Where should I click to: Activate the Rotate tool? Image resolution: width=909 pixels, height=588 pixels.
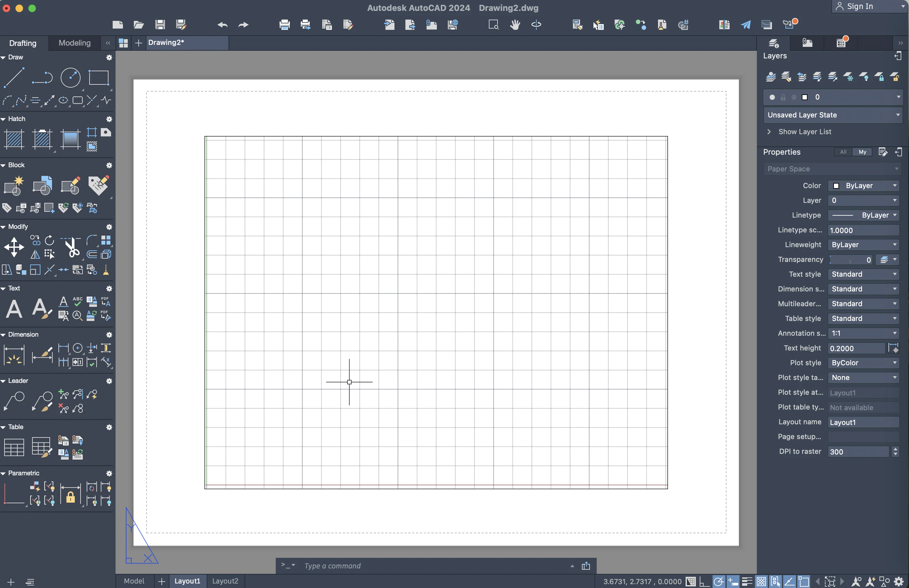[49, 240]
